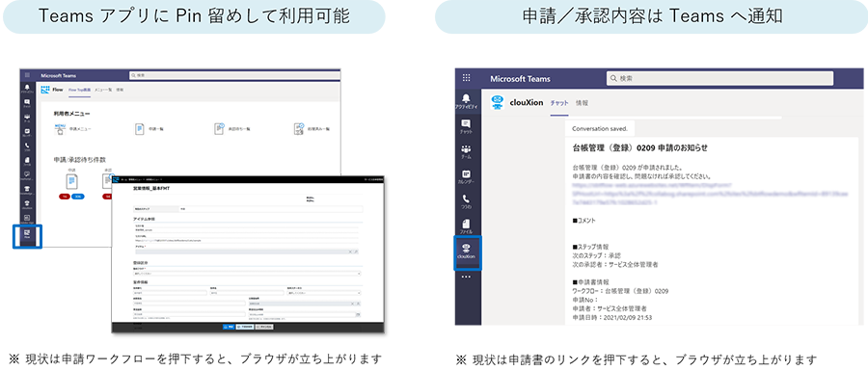Click 次の承認者：サービス全体管理者 line
This screenshot has height=371, width=868.
pos(615,264)
